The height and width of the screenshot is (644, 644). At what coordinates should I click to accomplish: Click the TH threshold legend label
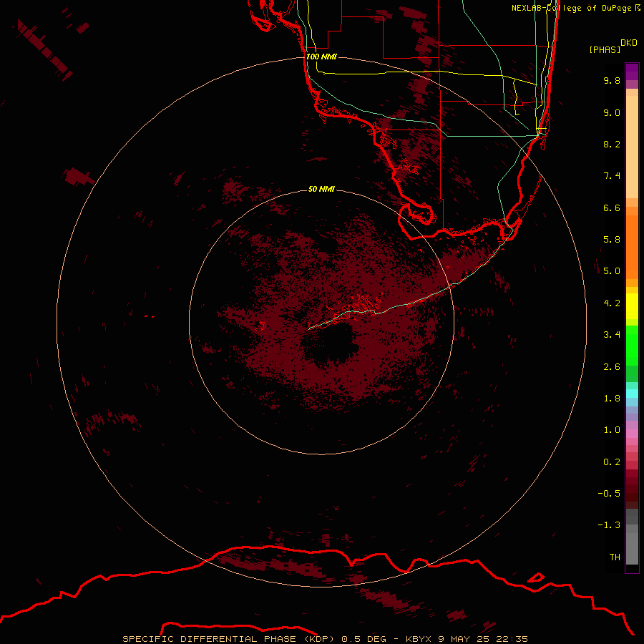(615, 557)
